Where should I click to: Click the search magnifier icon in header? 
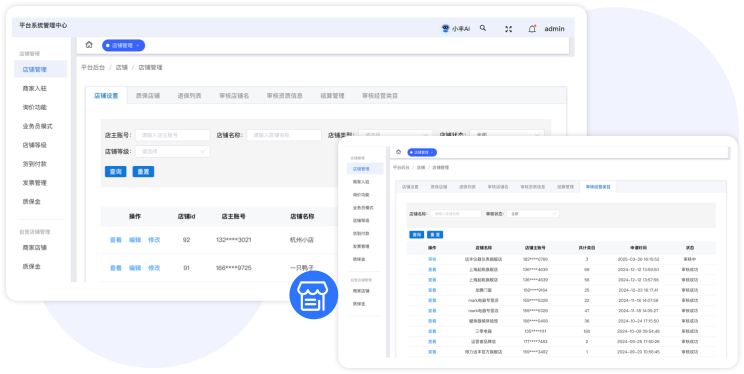[x=483, y=28]
